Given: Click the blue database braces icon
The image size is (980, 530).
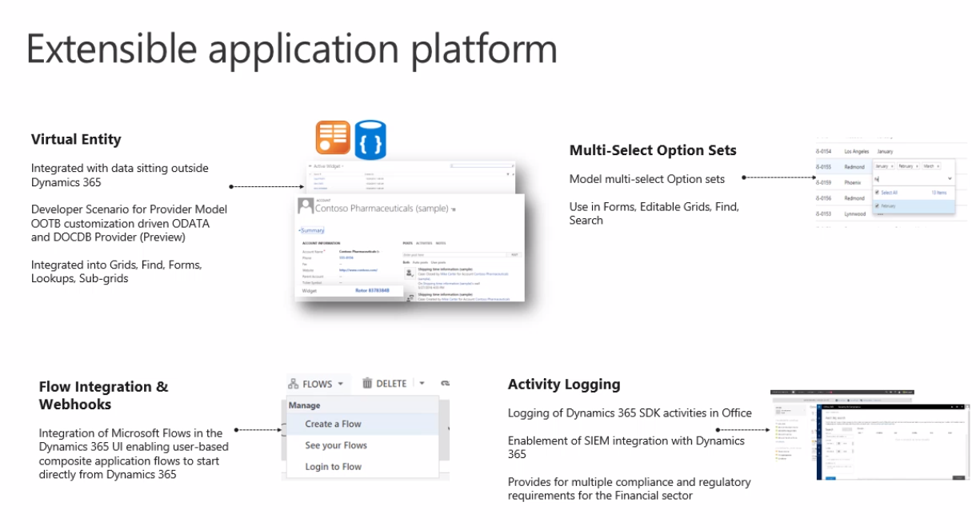Looking at the screenshot, I should pyautogui.click(x=370, y=138).
